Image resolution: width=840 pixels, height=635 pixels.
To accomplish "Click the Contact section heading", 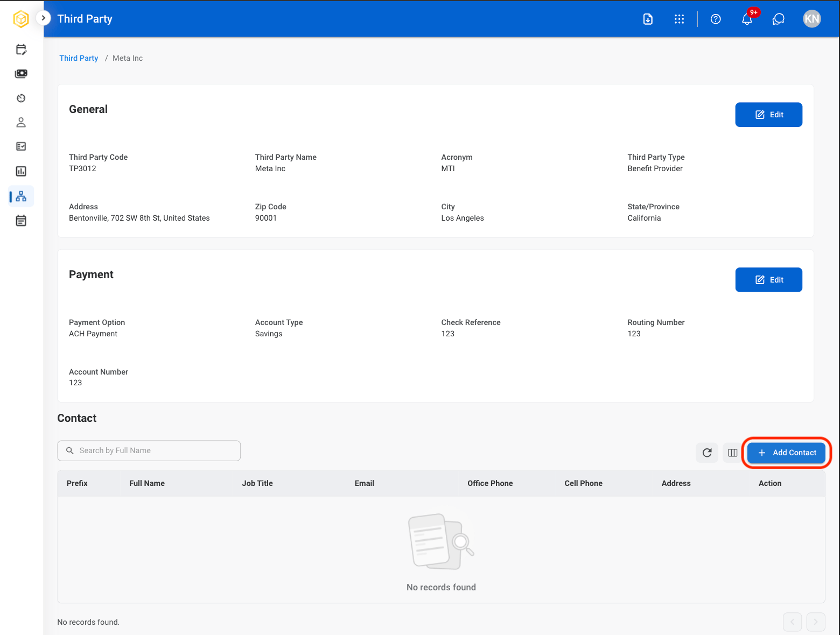I will [x=77, y=418].
